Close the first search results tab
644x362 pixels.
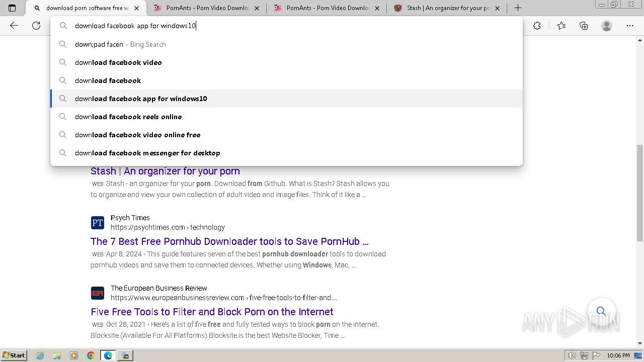point(136,8)
